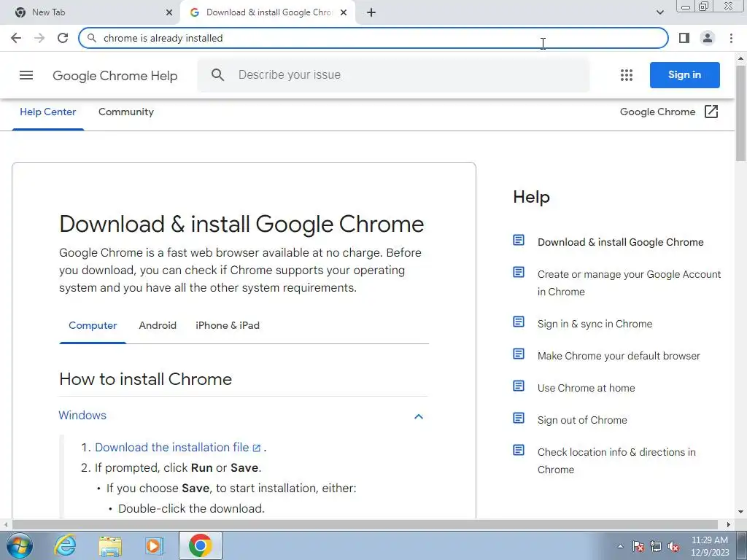Click the muted volume tray icon

pyautogui.click(x=673, y=547)
